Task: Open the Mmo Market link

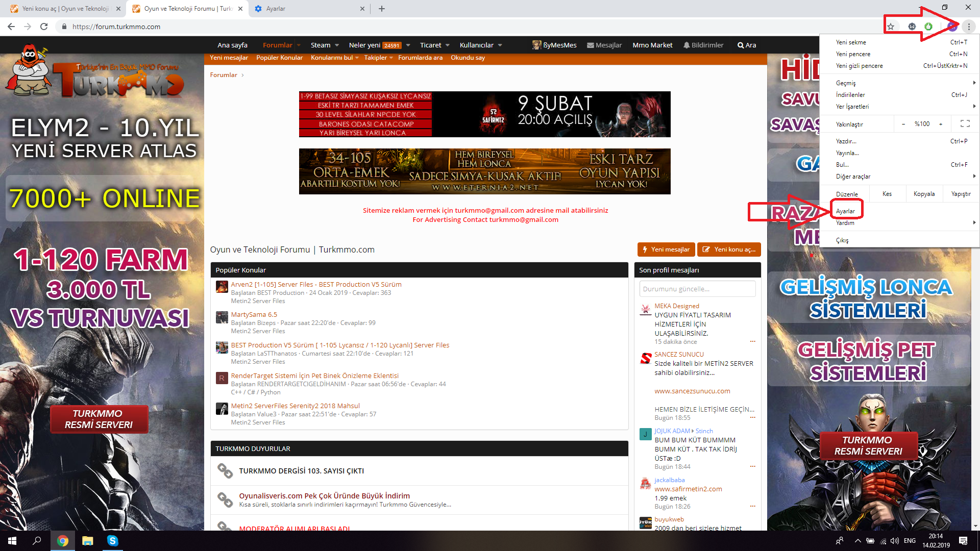Action: click(652, 45)
